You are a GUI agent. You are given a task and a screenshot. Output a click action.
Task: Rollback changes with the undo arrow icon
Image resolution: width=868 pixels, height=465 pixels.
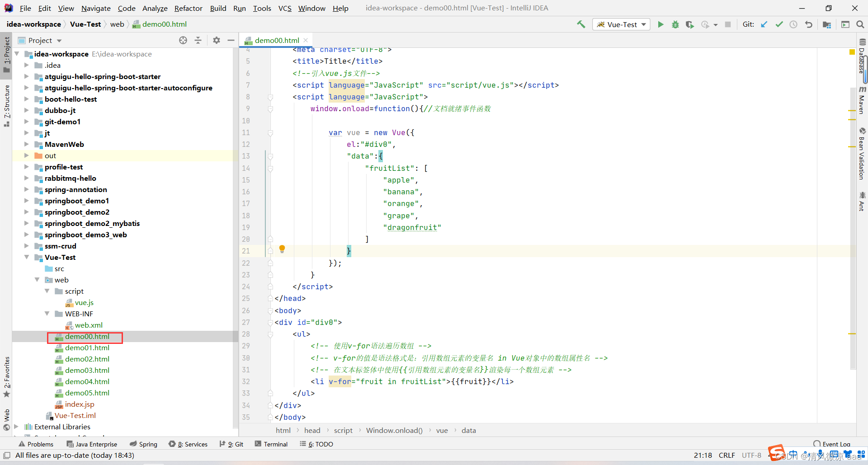[808, 24]
